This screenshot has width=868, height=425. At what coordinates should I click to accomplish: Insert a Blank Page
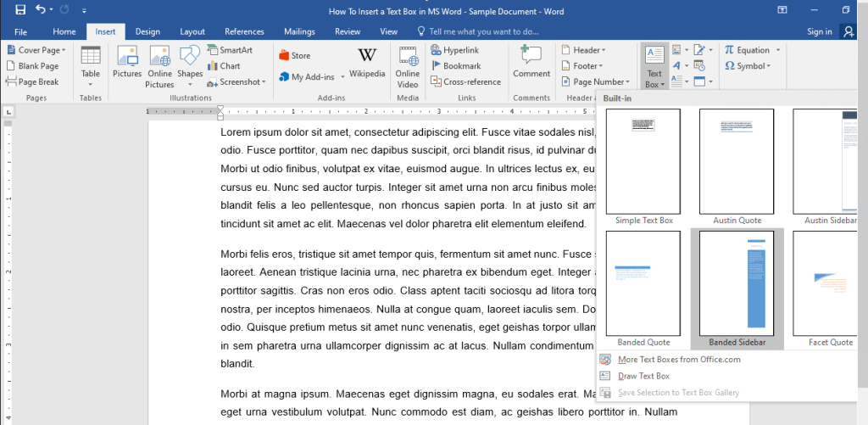pyautogui.click(x=32, y=66)
